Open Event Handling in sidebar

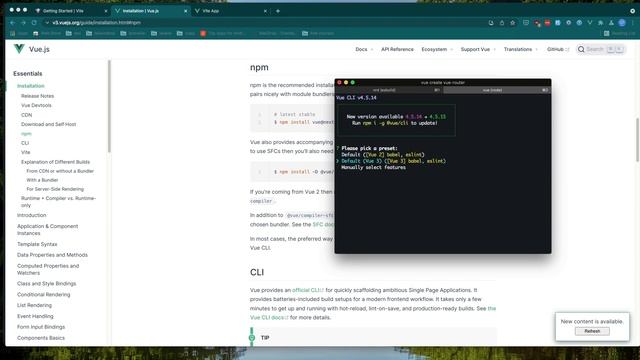tap(35, 316)
